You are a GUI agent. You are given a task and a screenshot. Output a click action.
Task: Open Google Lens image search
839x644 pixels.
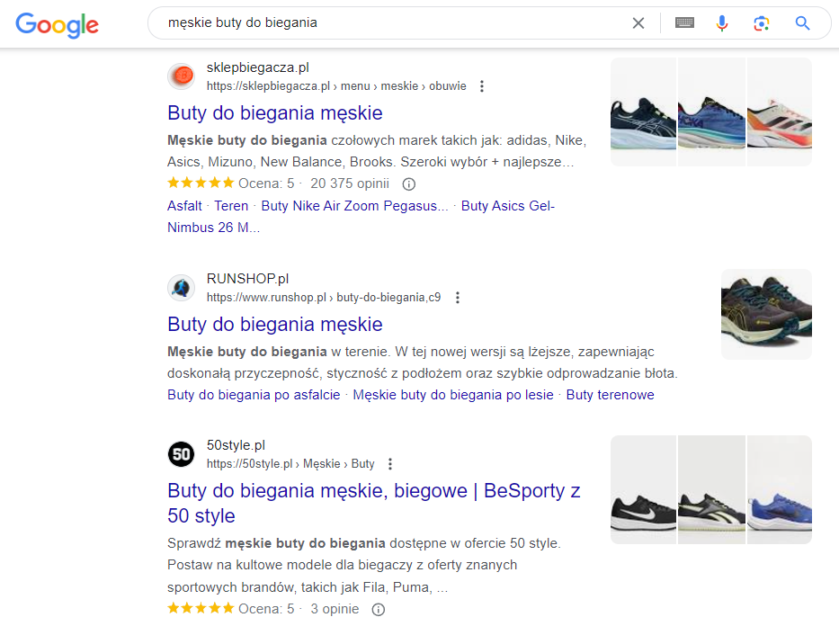point(762,23)
